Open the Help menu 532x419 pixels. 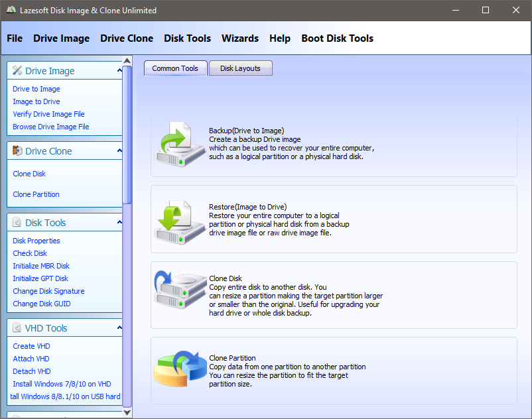280,38
